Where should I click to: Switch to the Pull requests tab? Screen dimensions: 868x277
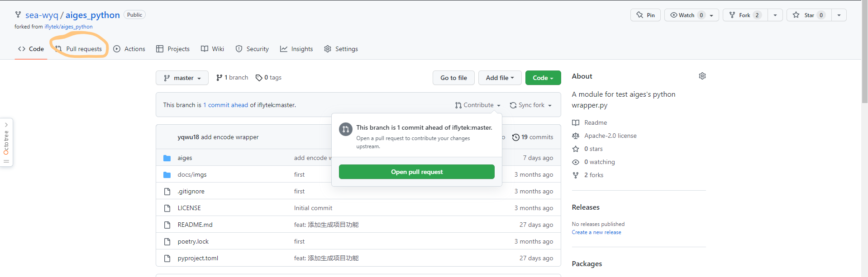coord(79,49)
